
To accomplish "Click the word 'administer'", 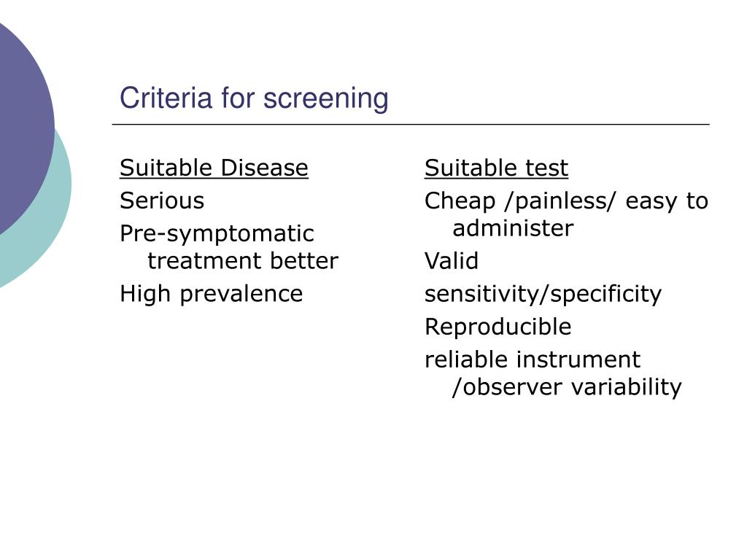I will tap(513, 228).
